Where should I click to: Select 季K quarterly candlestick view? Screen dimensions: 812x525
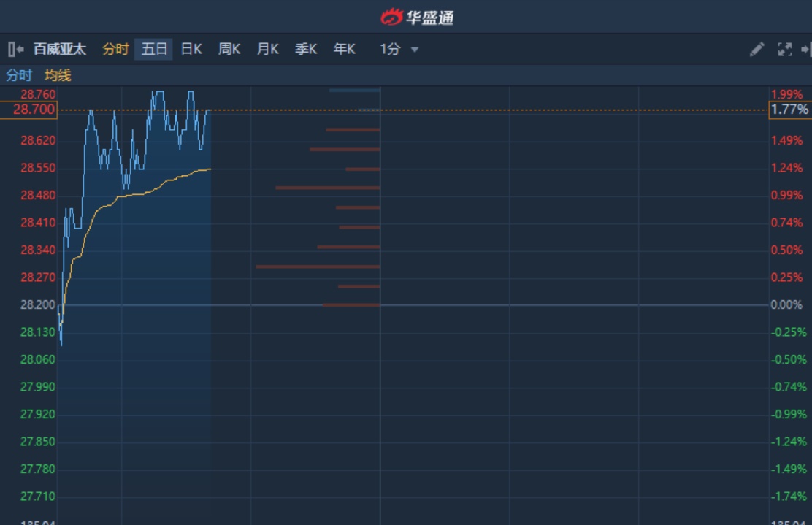tap(306, 49)
